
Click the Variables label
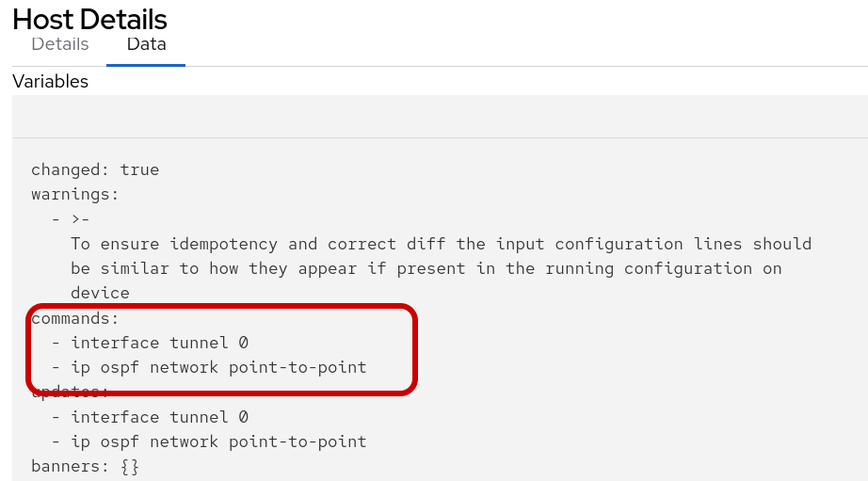[50, 81]
